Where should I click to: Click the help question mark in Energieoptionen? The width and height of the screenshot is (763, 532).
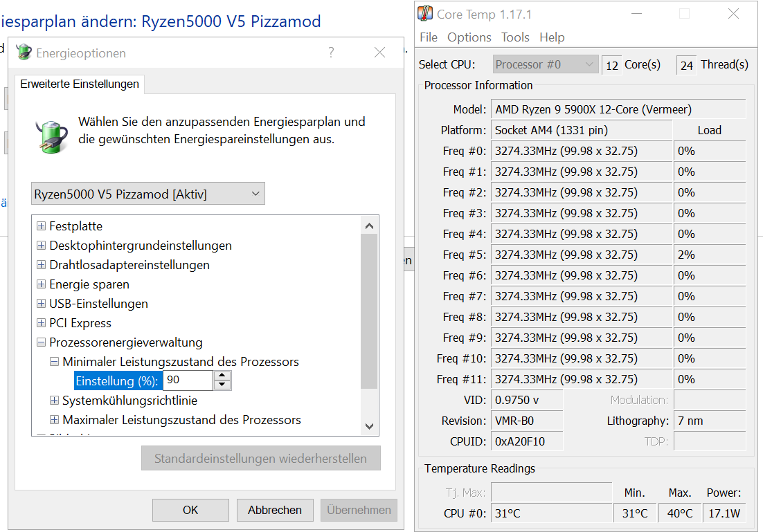point(331,53)
